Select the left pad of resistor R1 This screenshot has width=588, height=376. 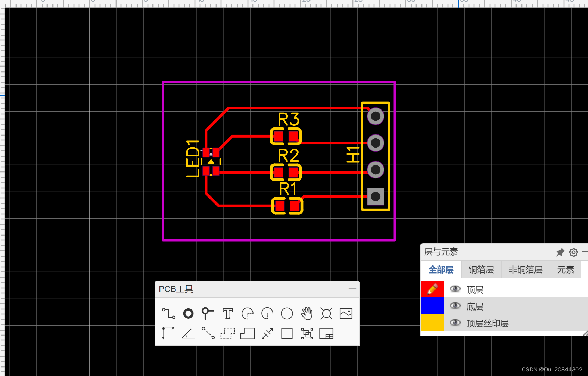pyautogui.click(x=280, y=206)
